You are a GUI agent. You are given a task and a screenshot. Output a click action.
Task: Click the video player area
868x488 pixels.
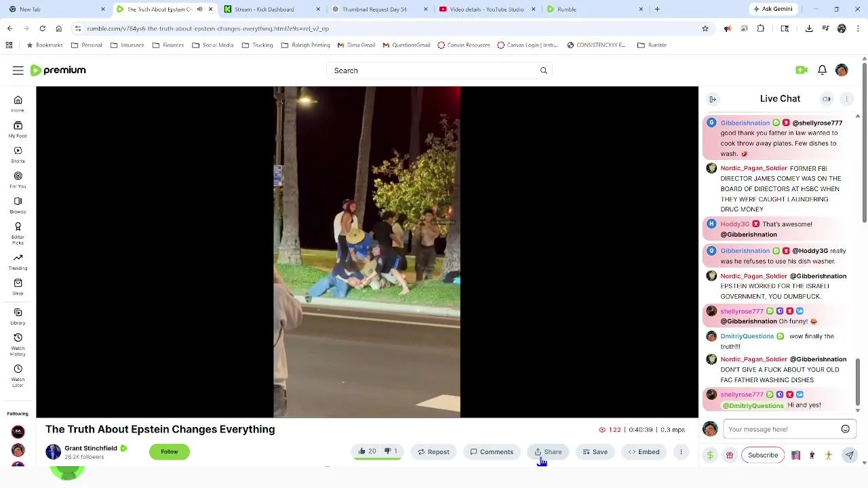pyautogui.click(x=367, y=251)
